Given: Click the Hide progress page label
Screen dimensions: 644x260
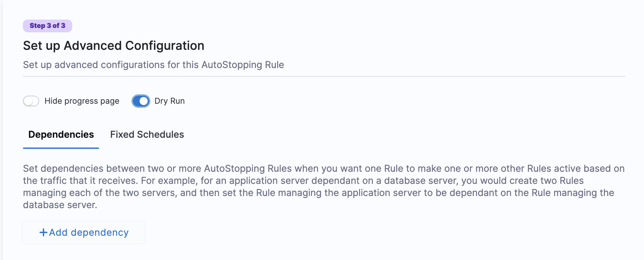Looking at the screenshot, I should 82,101.
